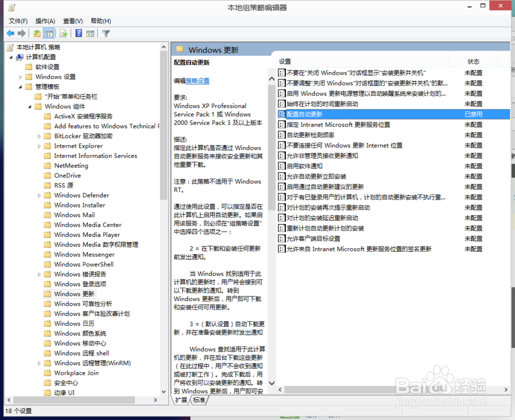Image resolution: width=515 pixels, height=420 pixels.
Task: Click the folder icon beside OneDrive
Action: pyautogui.click(x=47, y=176)
